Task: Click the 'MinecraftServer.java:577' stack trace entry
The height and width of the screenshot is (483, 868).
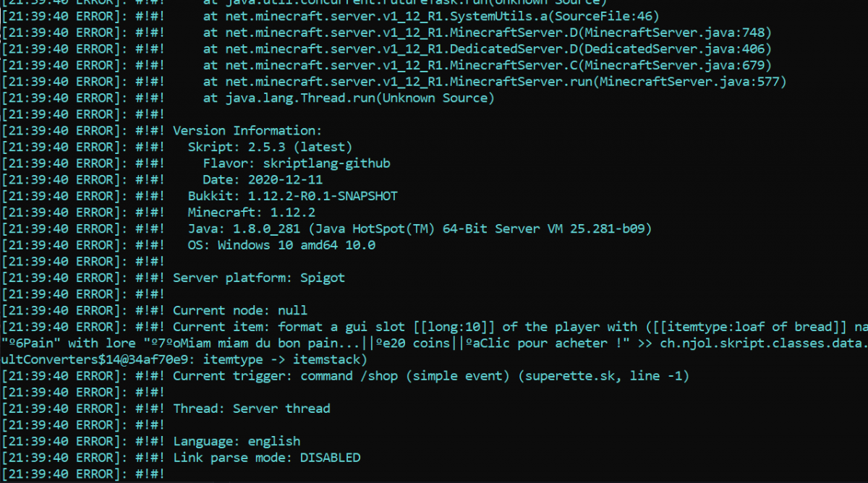Action: coord(693,82)
